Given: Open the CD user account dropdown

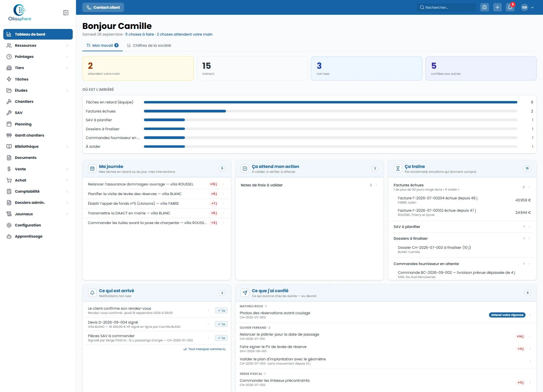Looking at the screenshot, I should [528, 7].
